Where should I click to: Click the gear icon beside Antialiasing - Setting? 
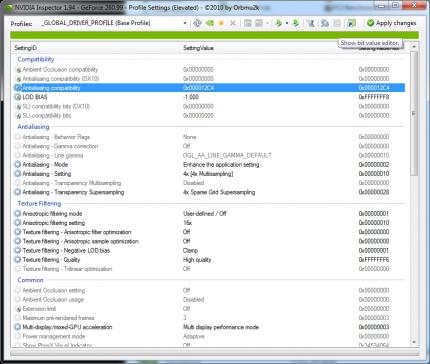(18, 174)
